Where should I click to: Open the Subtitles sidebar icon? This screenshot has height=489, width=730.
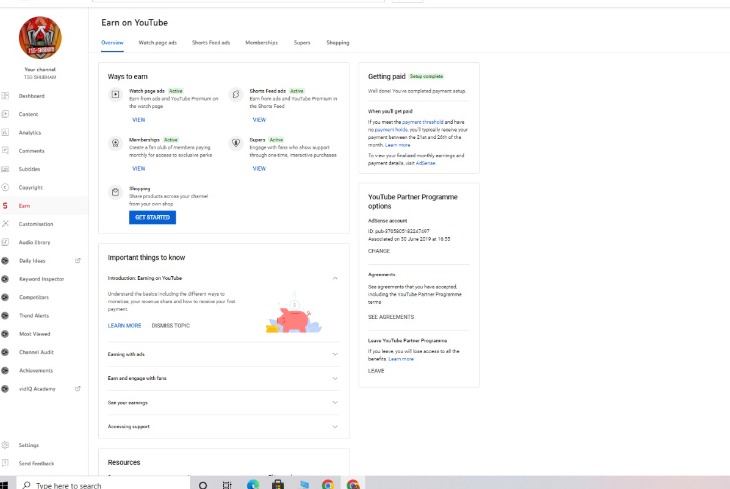point(5,169)
